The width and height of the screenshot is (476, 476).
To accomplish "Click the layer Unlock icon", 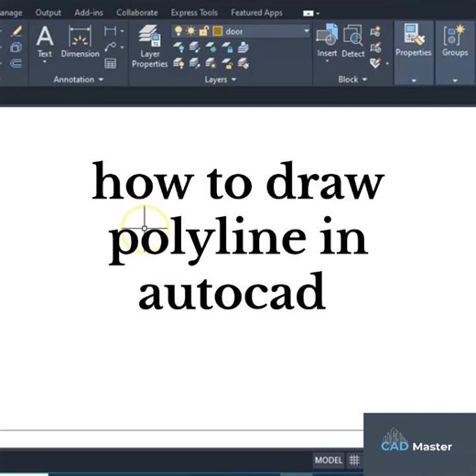I will [227, 63].
